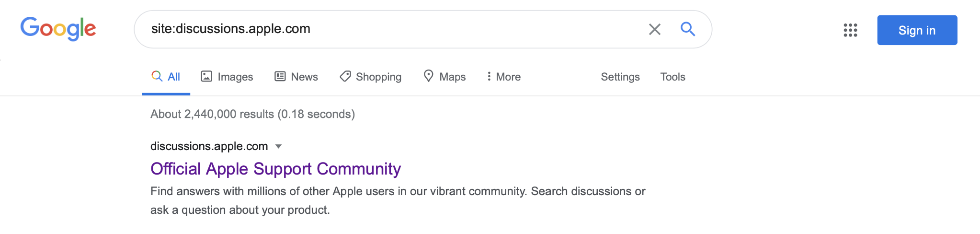Open the Maps results tab label
Screen dimensions: 980x234
pyautogui.click(x=452, y=77)
